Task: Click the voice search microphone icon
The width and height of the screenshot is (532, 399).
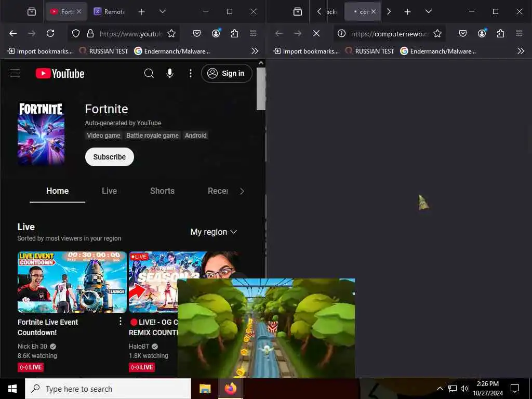Action: point(170,73)
